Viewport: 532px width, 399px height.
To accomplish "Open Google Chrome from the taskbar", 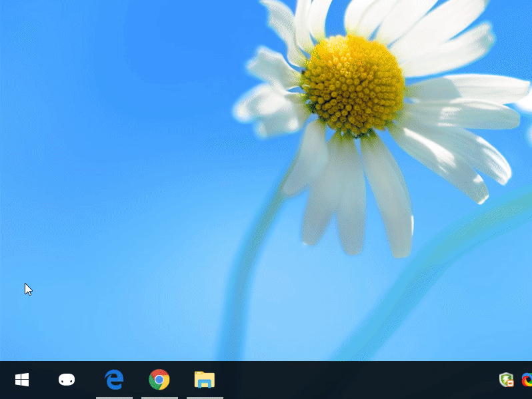I will pyautogui.click(x=159, y=379).
